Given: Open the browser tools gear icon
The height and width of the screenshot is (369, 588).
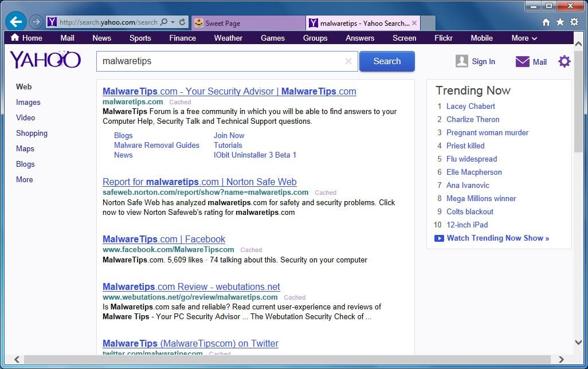Looking at the screenshot, I should point(574,22).
